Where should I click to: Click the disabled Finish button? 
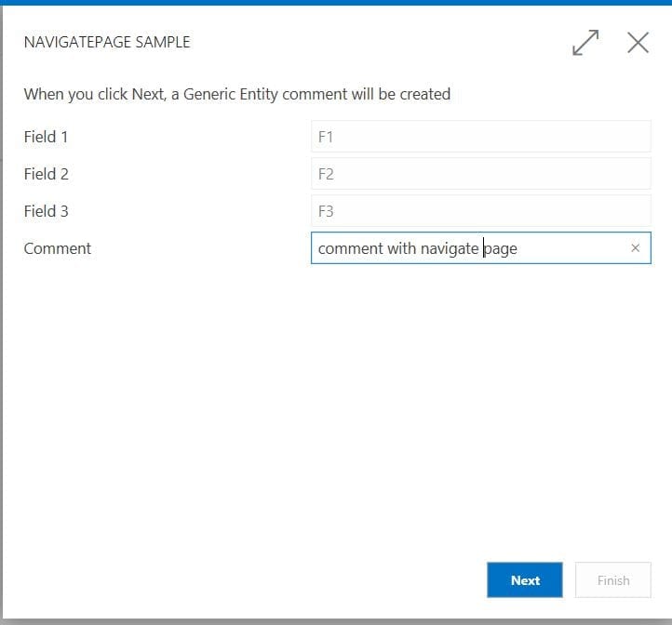click(x=612, y=580)
